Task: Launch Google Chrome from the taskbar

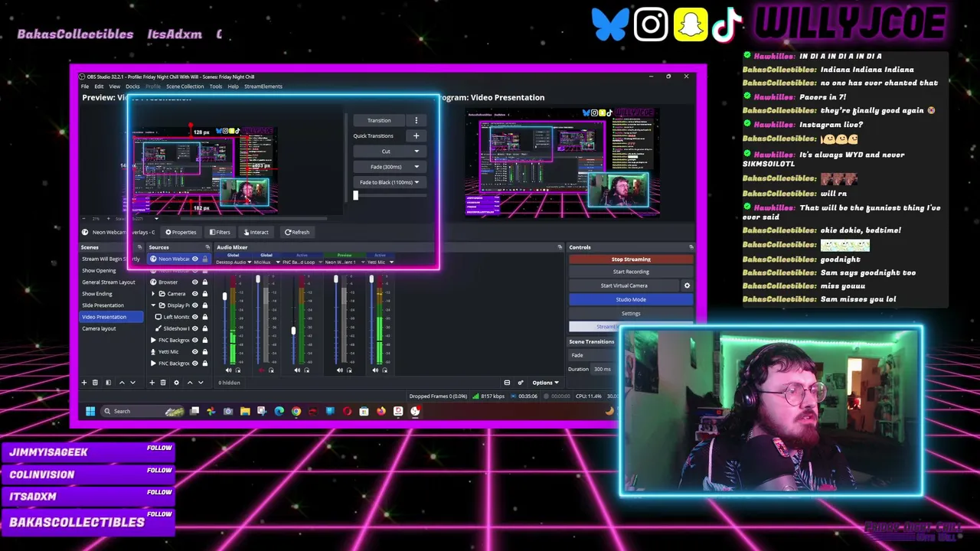Action: (x=296, y=411)
